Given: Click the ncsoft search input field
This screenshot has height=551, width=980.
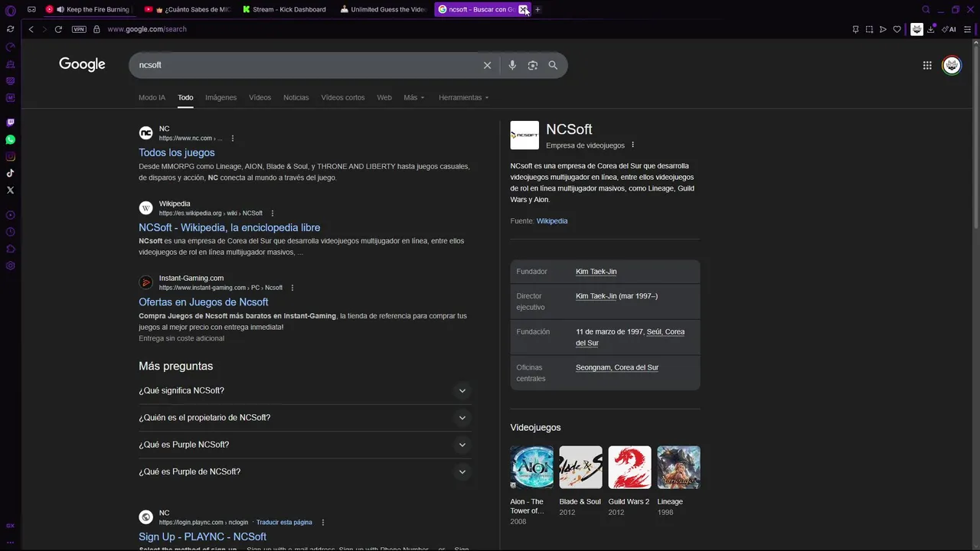Looking at the screenshot, I should tap(306, 65).
